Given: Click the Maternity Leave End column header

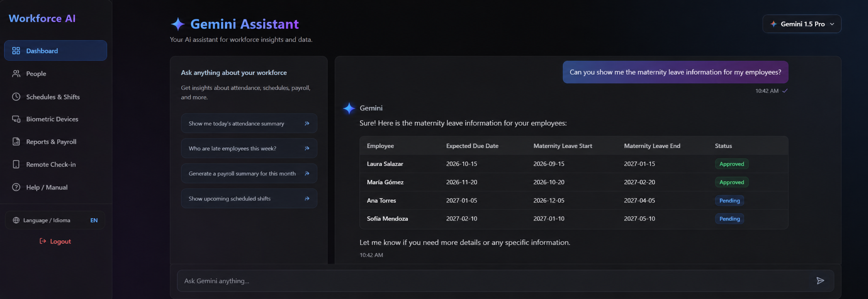Looking at the screenshot, I should coord(652,146).
